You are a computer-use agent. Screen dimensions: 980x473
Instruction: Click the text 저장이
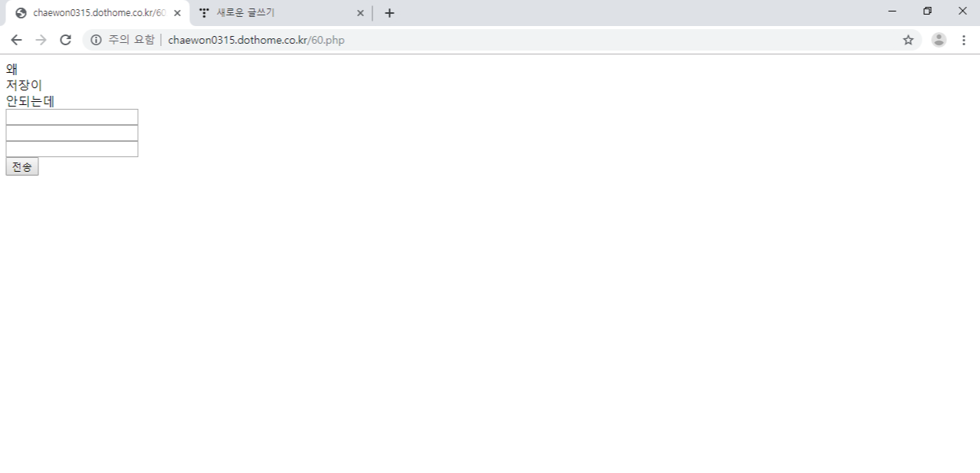(x=24, y=85)
